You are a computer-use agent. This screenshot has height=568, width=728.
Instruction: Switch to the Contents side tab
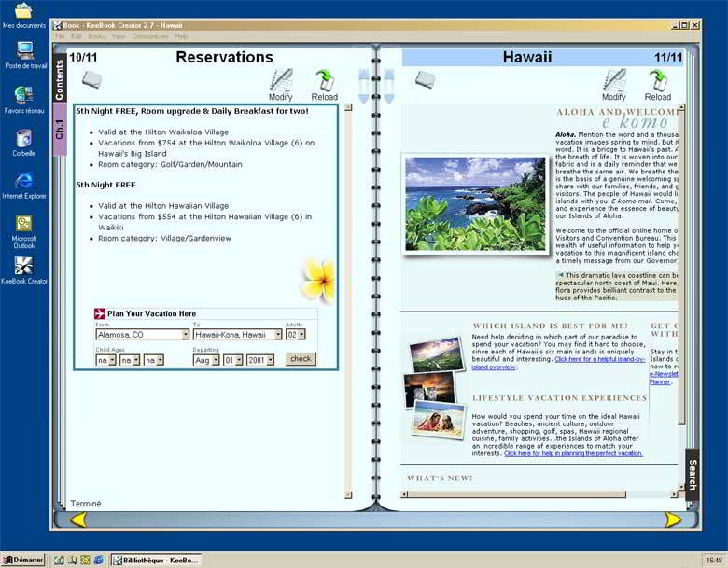(60, 80)
